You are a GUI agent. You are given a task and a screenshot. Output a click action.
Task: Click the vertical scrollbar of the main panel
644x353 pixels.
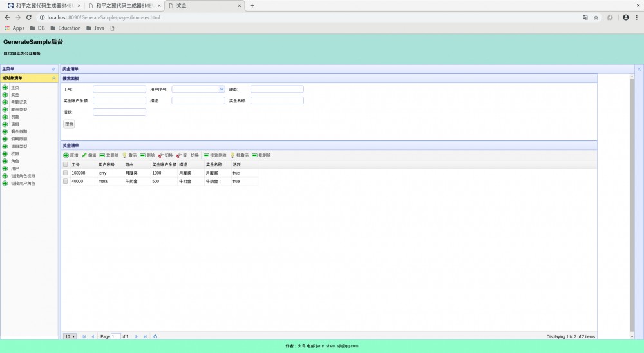click(x=632, y=205)
